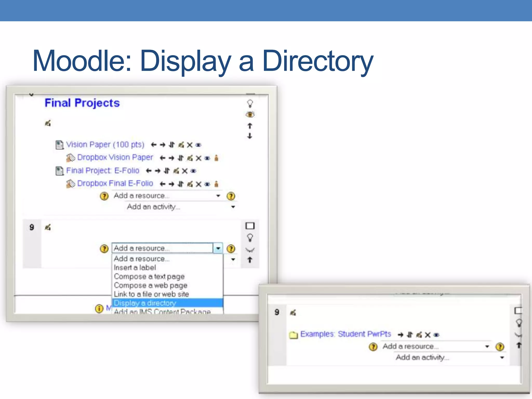Delete the Examples: Student PwrPts directory

pyautogui.click(x=428, y=335)
